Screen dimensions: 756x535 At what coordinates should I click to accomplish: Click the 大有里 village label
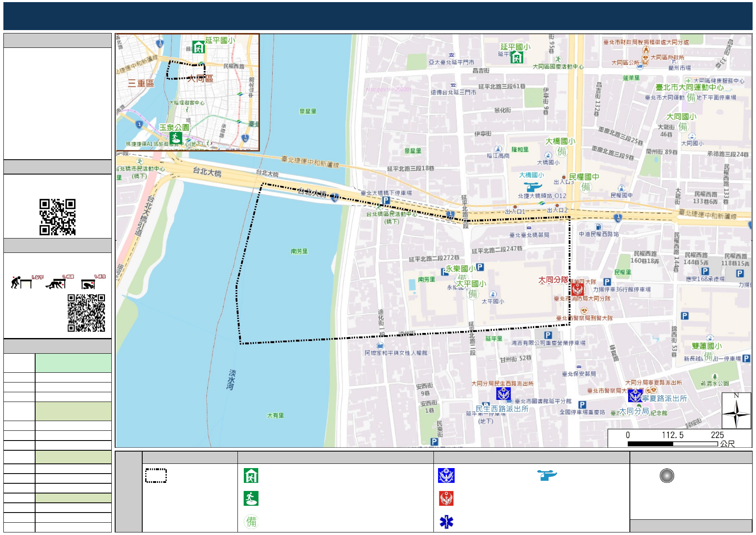(276, 416)
